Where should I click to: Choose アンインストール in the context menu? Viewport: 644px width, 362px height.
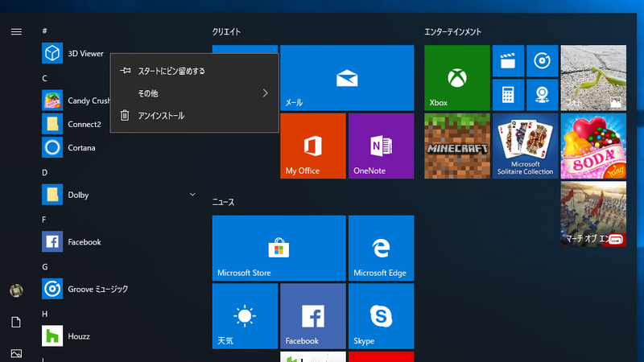pyautogui.click(x=195, y=115)
